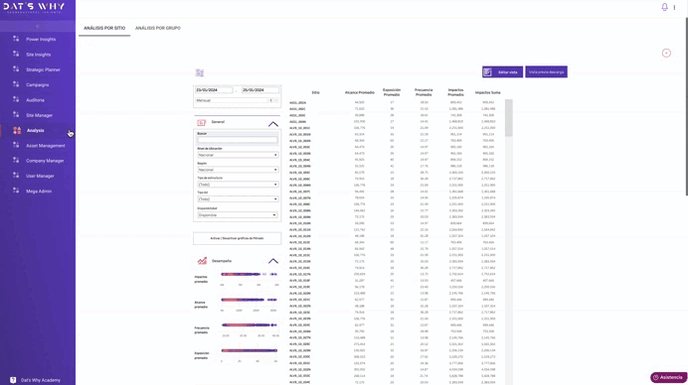Collapse the Desempeño section chevron
Viewport: 688px width, 385px height.
273,261
